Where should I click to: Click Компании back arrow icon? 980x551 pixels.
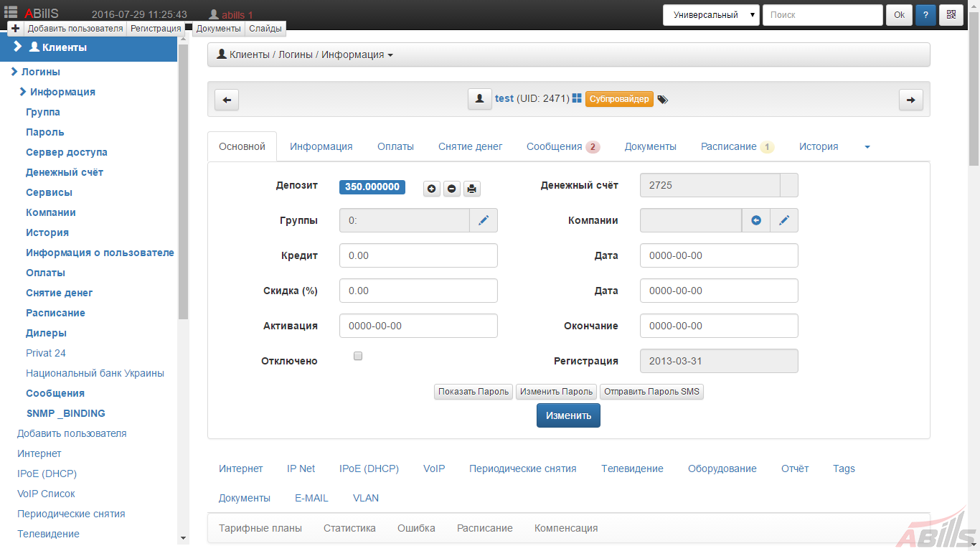pos(756,220)
